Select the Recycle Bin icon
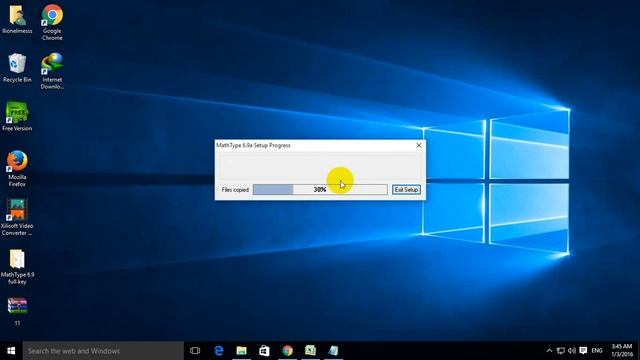 click(x=17, y=68)
